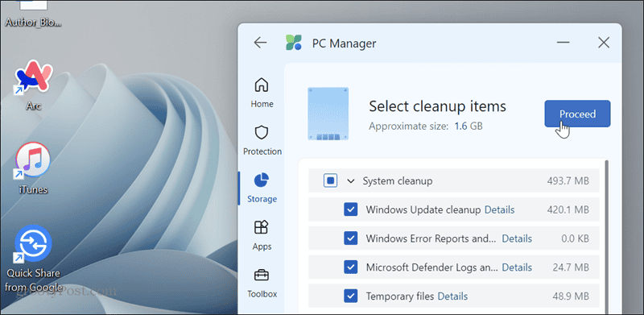
Task: Go back using the PC Manager arrow
Action: pos(260,43)
